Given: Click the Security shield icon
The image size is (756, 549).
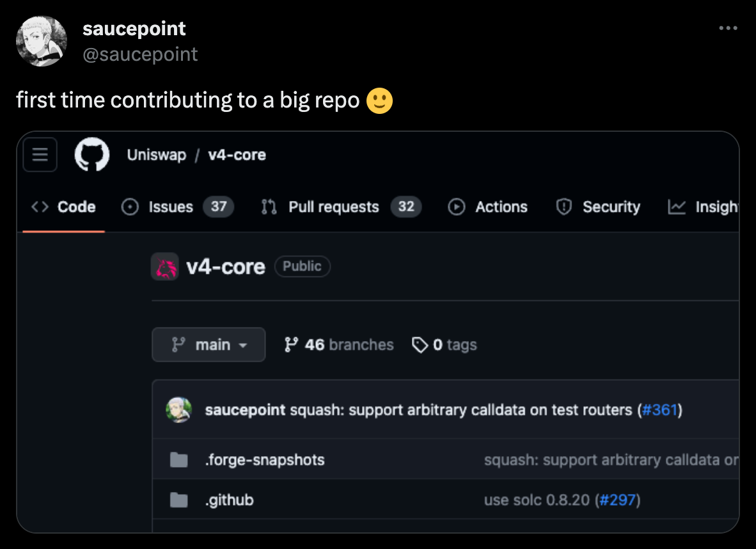Looking at the screenshot, I should coord(563,207).
